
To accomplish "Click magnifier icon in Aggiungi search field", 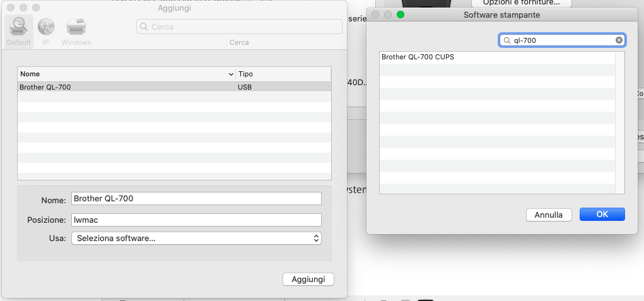I will [144, 27].
